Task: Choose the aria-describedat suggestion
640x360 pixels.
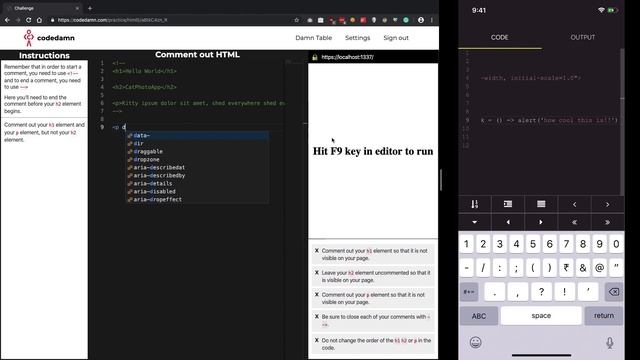Action: pyautogui.click(x=197, y=167)
